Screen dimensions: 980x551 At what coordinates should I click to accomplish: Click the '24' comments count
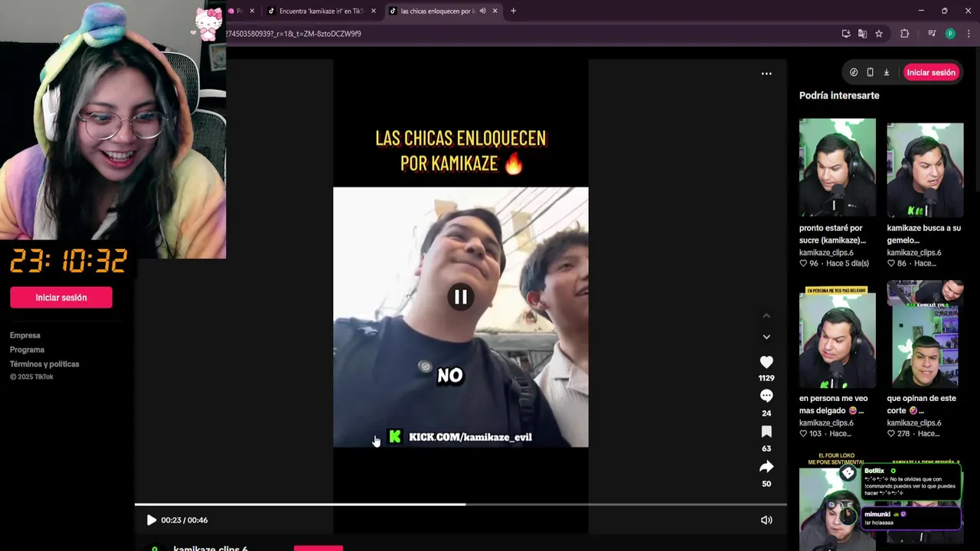766,413
